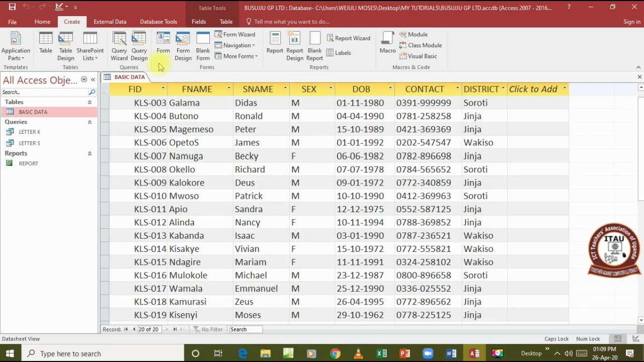Open VLC media player from taskbar
644x362 pixels.
pyautogui.click(x=358, y=353)
